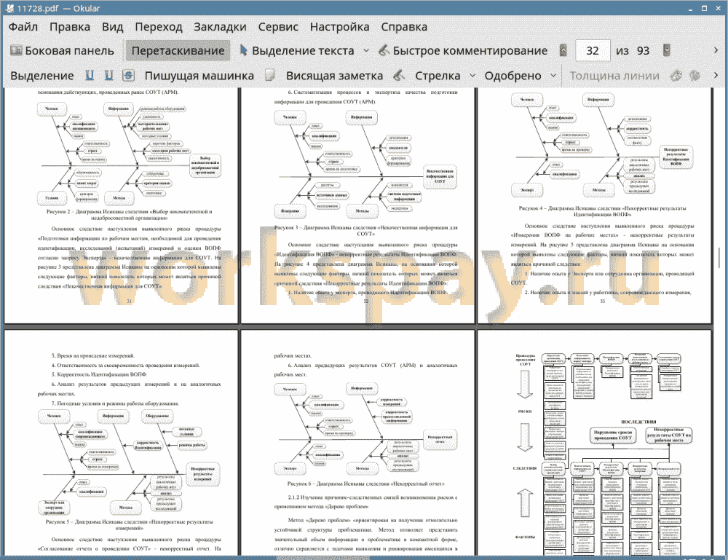Click page 33 with Рисунок 4 diagram
This screenshot has width=728, height=560.
595,205
